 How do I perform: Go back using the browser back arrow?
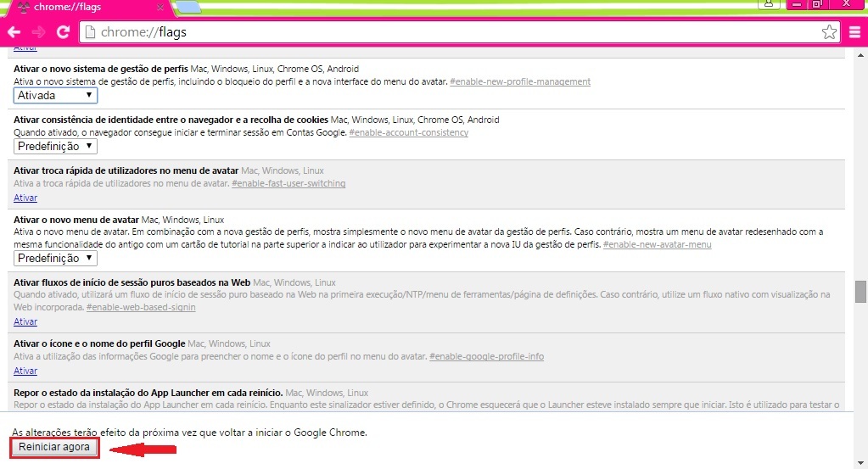14,32
